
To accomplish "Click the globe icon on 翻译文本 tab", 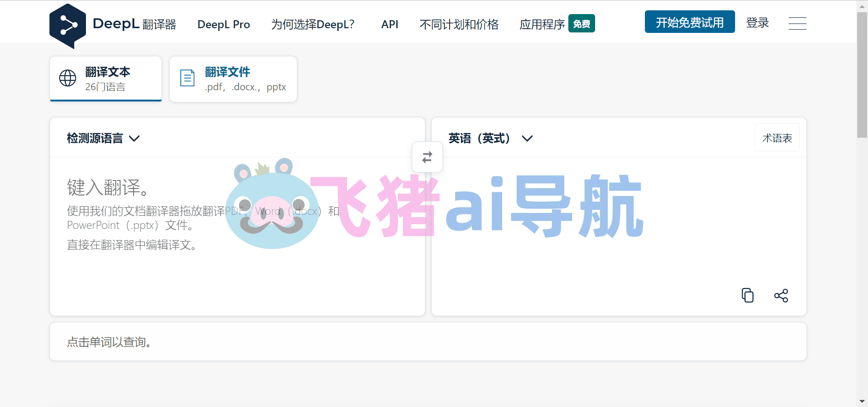I will (x=68, y=78).
